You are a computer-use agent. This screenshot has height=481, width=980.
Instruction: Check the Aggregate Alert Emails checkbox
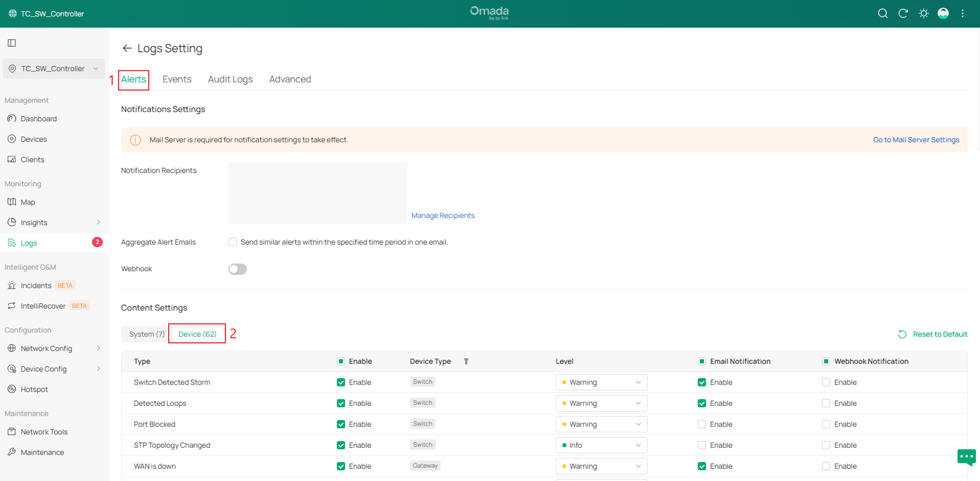click(x=232, y=242)
